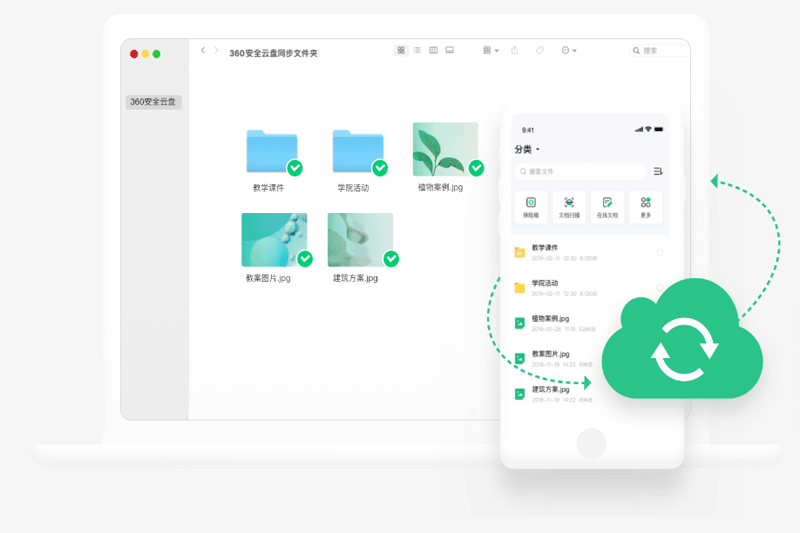Open 保险箱 safe box on phone
The height and width of the screenshot is (533, 800).
pyautogui.click(x=531, y=206)
